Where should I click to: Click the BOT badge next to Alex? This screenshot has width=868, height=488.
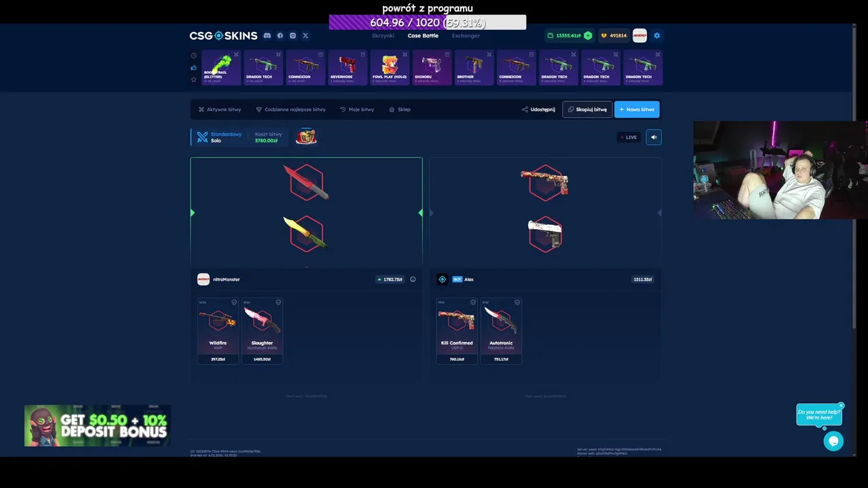(457, 279)
